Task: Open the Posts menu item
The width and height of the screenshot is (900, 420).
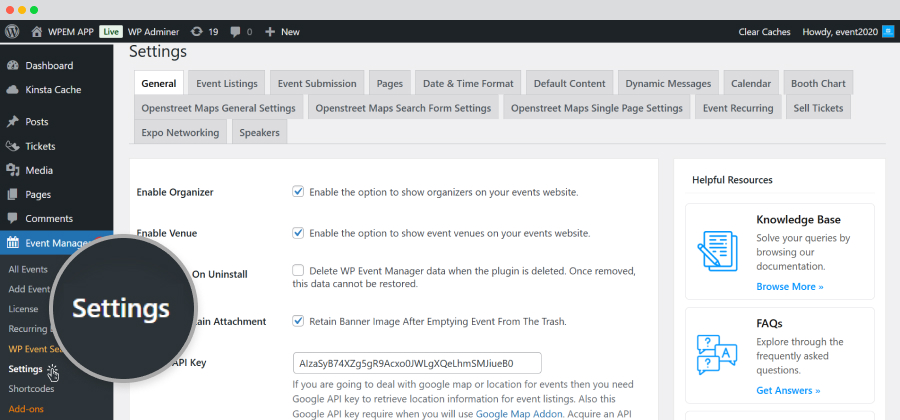Action: (37, 122)
